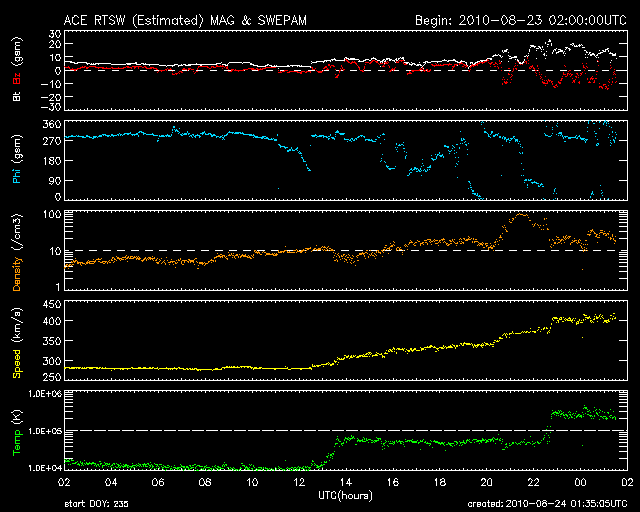This screenshot has height=512, width=640.
Task: Click the '400' tick on the Speed axis
Action: click(52, 321)
